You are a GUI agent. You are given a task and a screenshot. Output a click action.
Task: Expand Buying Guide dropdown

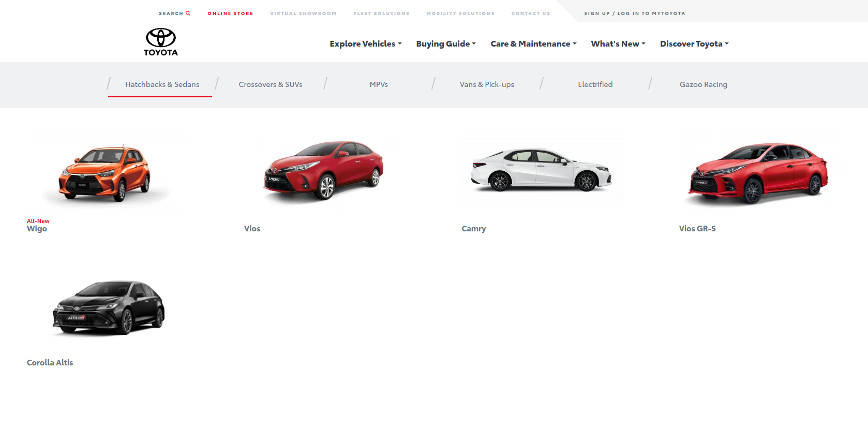tap(446, 44)
